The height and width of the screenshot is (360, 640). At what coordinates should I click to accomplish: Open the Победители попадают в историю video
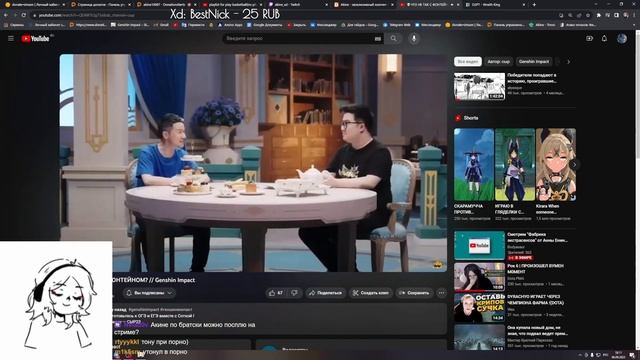point(479,86)
